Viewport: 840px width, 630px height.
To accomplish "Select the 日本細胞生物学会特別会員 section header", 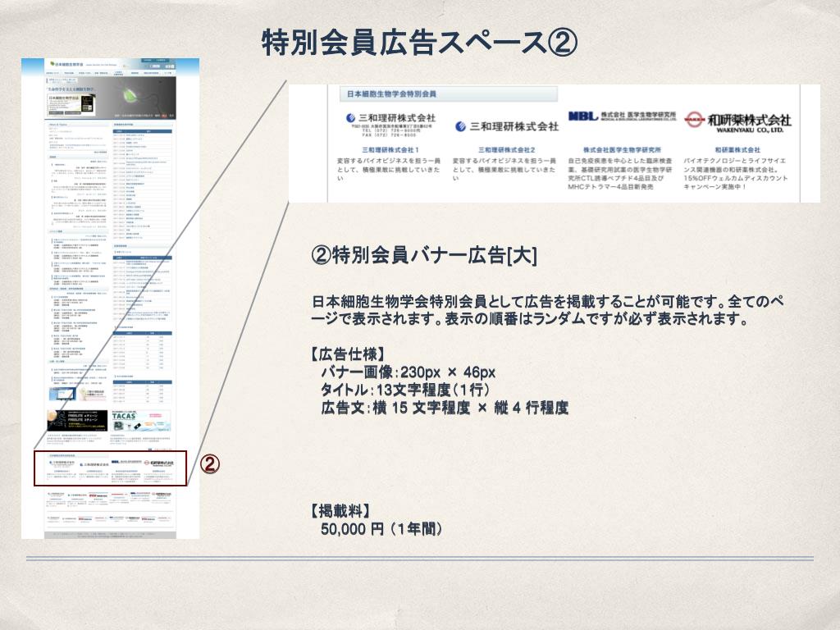I will pos(449,94).
